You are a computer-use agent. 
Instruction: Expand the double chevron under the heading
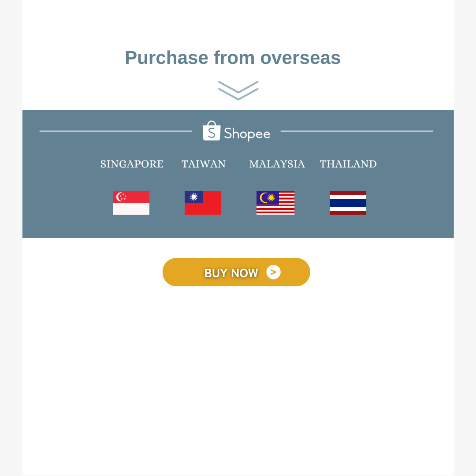238,90
